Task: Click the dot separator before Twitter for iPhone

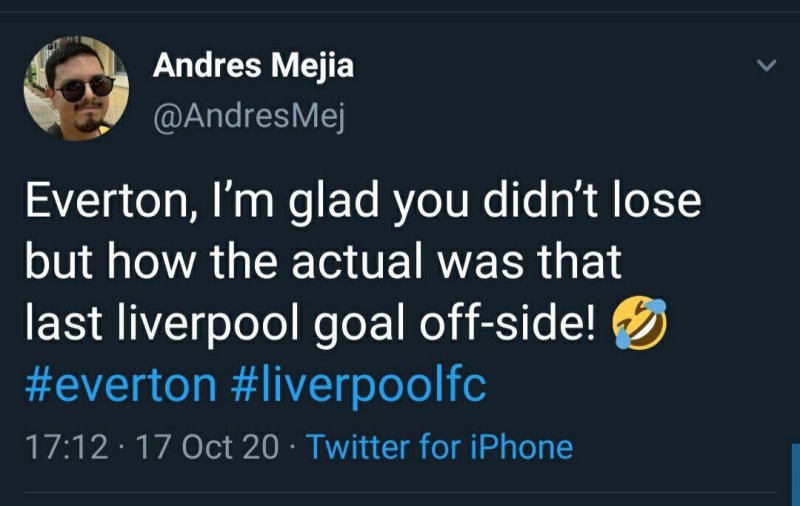Action: pyautogui.click(x=293, y=447)
